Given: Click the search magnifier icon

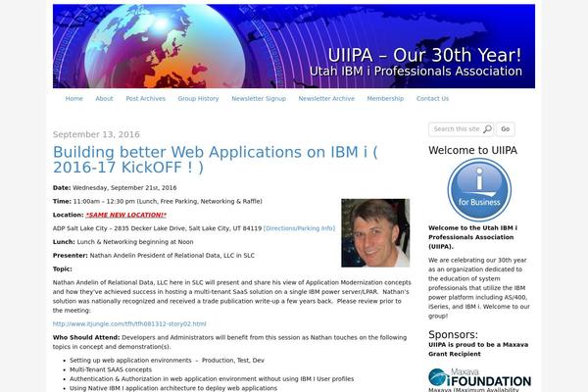Looking at the screenshot, I should click(x=487, y=129).
